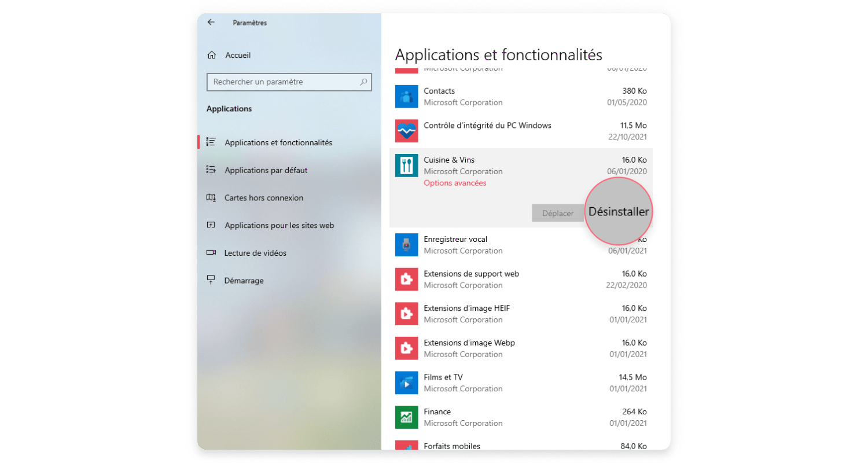Open Options avancées for Cuisine & Vins
The width and height of the screenshot is (868, 463).
tap(454, 183)
